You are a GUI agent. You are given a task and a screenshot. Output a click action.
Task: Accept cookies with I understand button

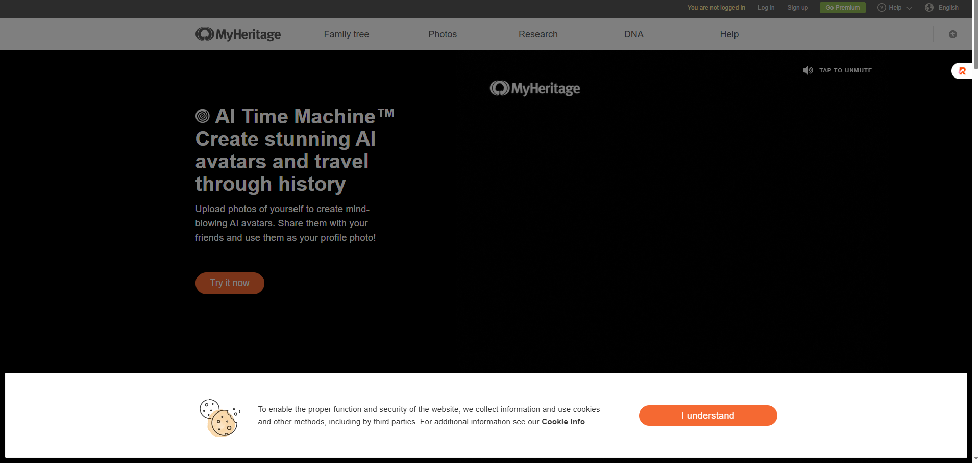point(707,416)
